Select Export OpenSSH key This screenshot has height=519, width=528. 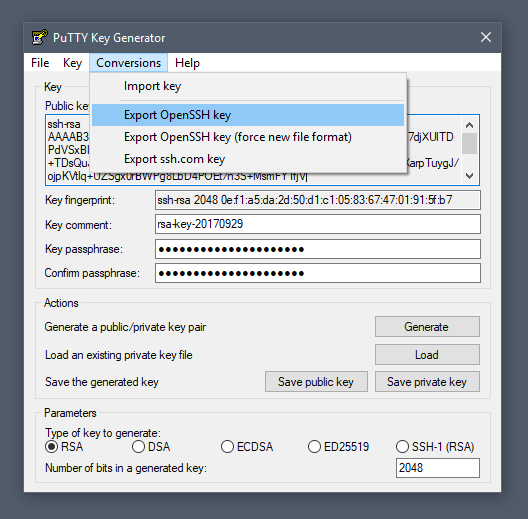click(248, 115)
